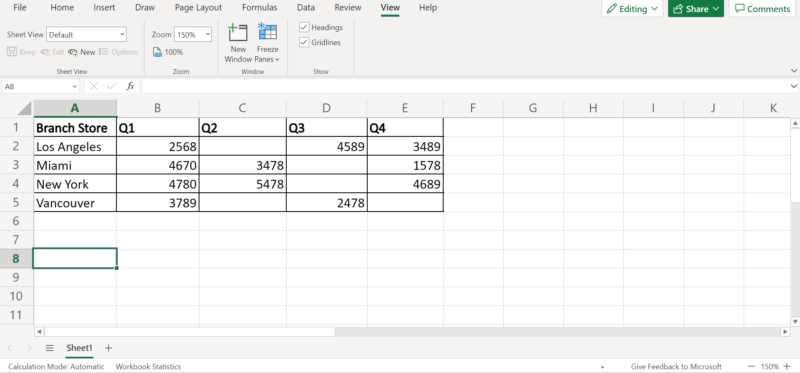Open the Comments pane
Image resolution: width=800 pixels, height=373 pixels.
coord(762,9)
